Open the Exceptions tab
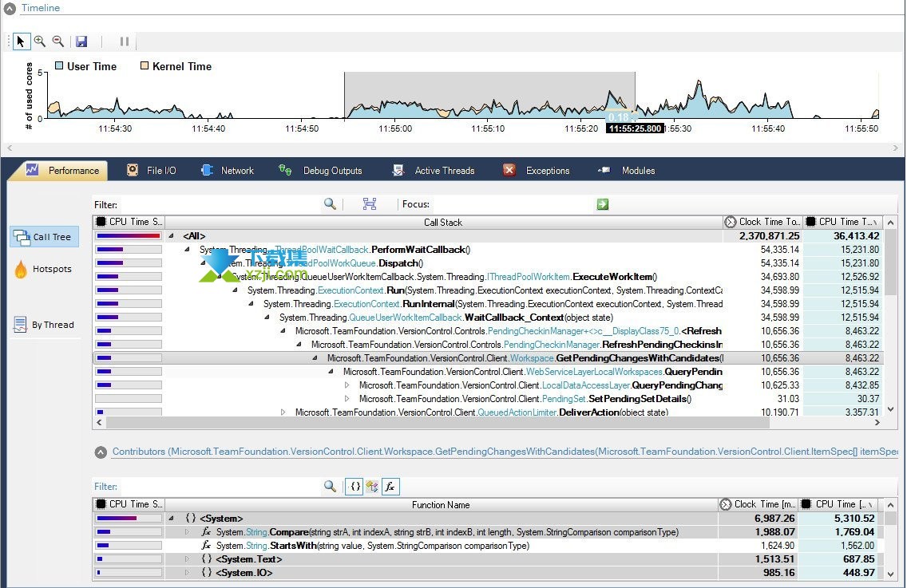This screenshot has height=588, width=907. point(537,171)
